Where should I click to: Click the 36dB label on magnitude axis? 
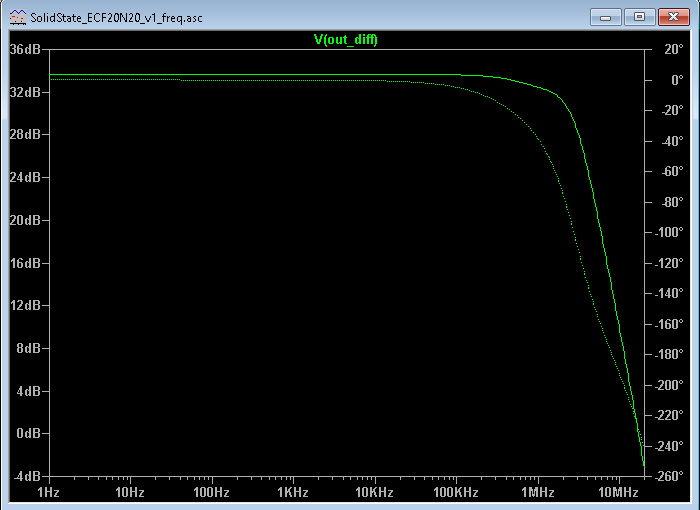[x=25, y=48]
